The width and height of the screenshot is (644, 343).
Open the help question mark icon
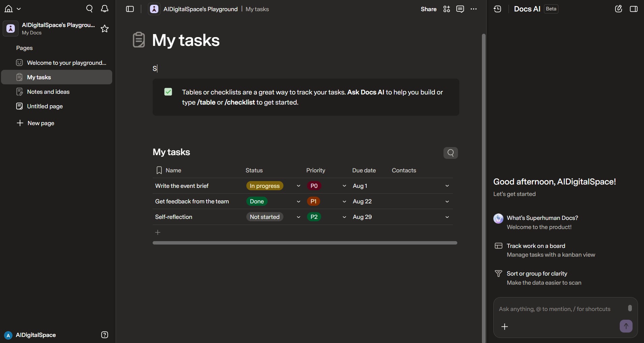[x=104, y=335]
